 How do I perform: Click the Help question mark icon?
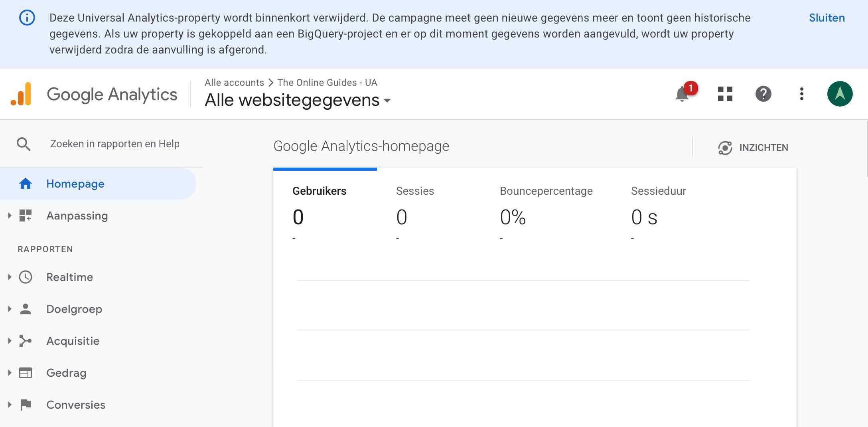coord(763,94)
